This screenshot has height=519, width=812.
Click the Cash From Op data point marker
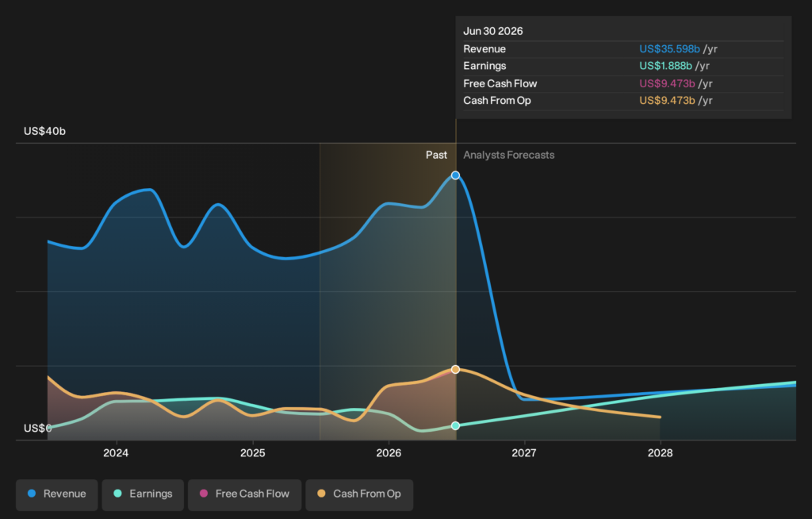coord(455,369)
